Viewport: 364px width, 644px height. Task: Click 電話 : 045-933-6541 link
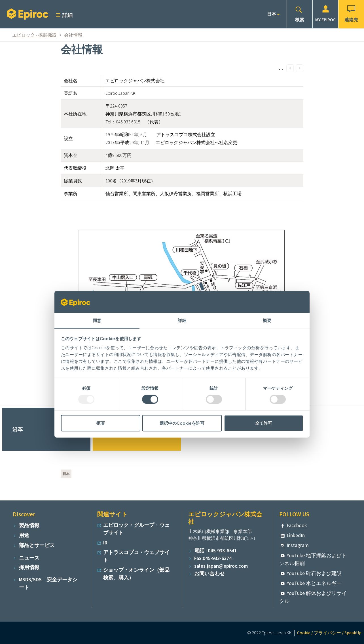point(215,551)
